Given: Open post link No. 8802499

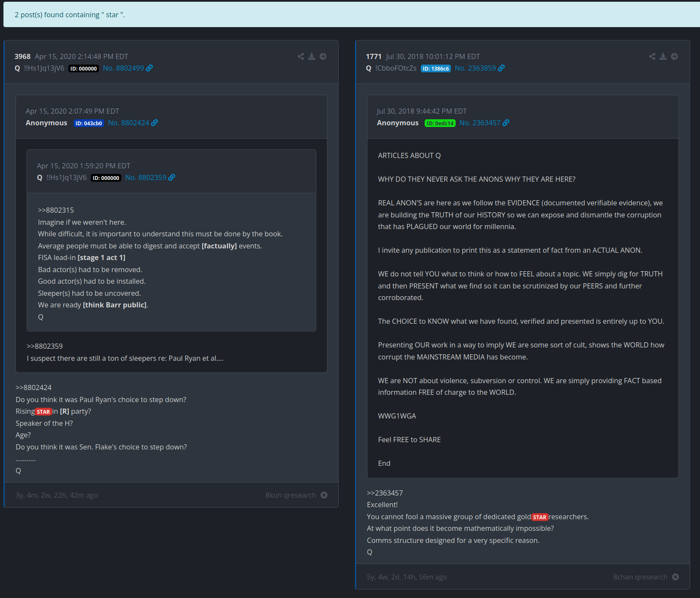Looking at the screenshot, I should coord(123,68).
